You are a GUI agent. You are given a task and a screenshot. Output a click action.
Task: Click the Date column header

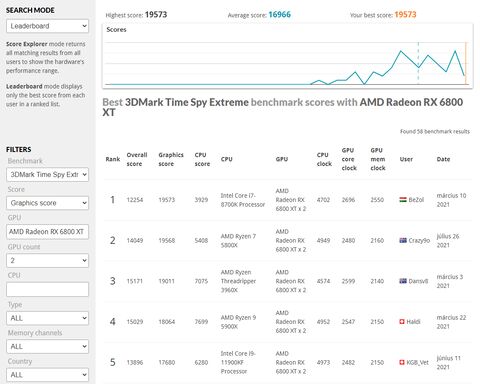pyautogui.click(x=443, y=159)
